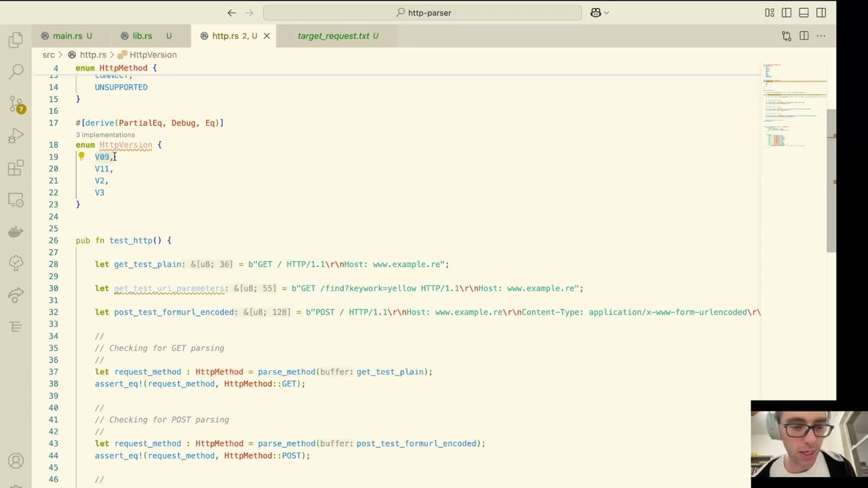Open the tree-shaped activity bar icon

[x=16, y=263]
